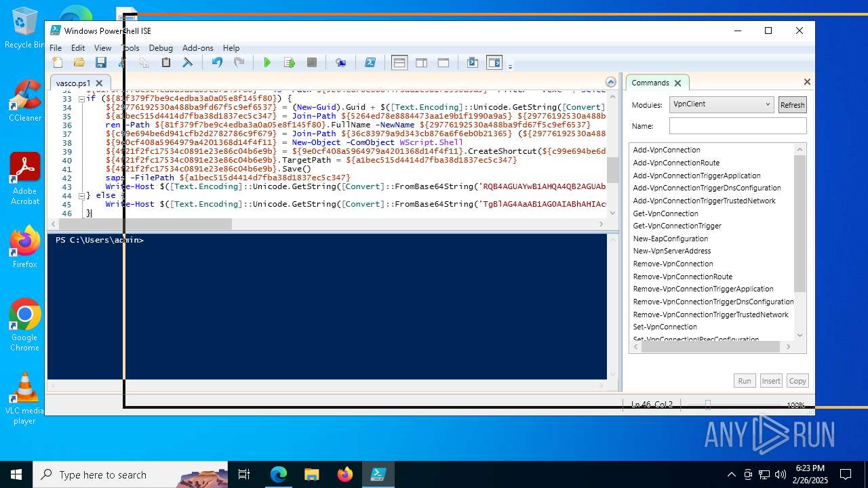Select Add-VpnConnectionRoute command
Screen dimensions: 868x488
coord(676,163)
